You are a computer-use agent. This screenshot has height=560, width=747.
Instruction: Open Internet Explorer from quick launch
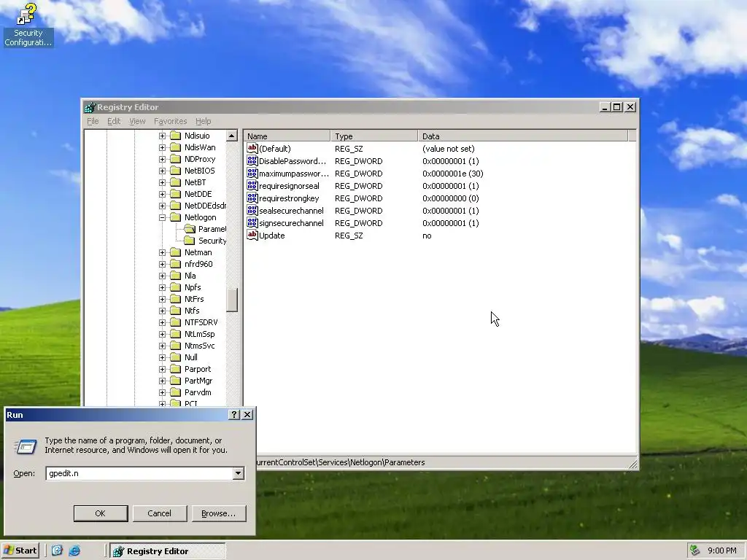[75, 551]
